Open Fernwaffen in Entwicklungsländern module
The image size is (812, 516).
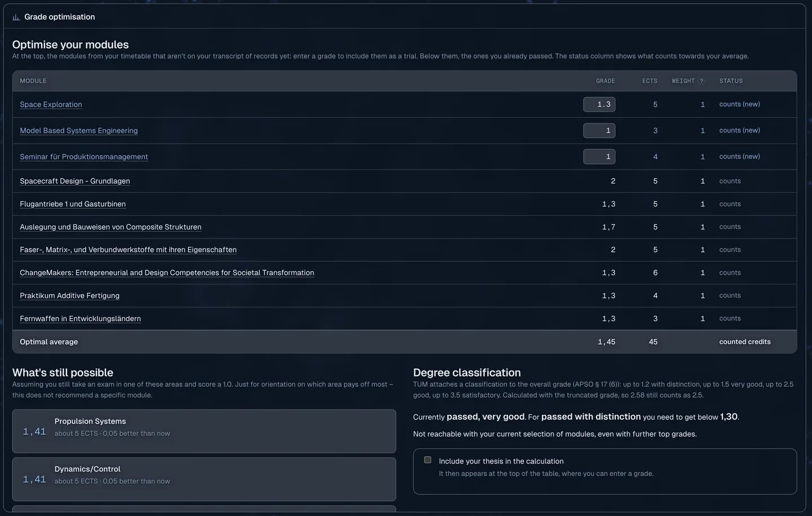(x=80, y=319)
